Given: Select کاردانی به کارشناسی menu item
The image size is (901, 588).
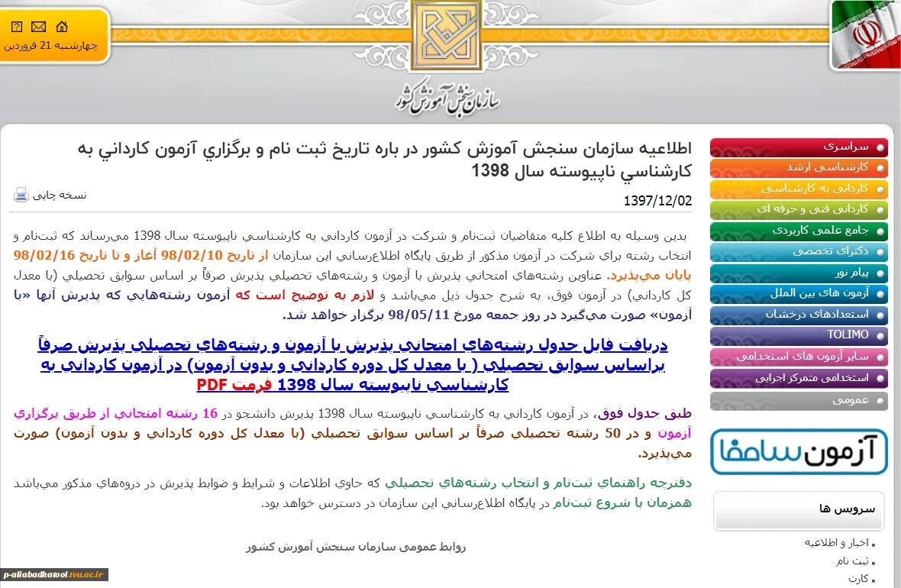Looking at the screenshot, I should tap(799, 189).
